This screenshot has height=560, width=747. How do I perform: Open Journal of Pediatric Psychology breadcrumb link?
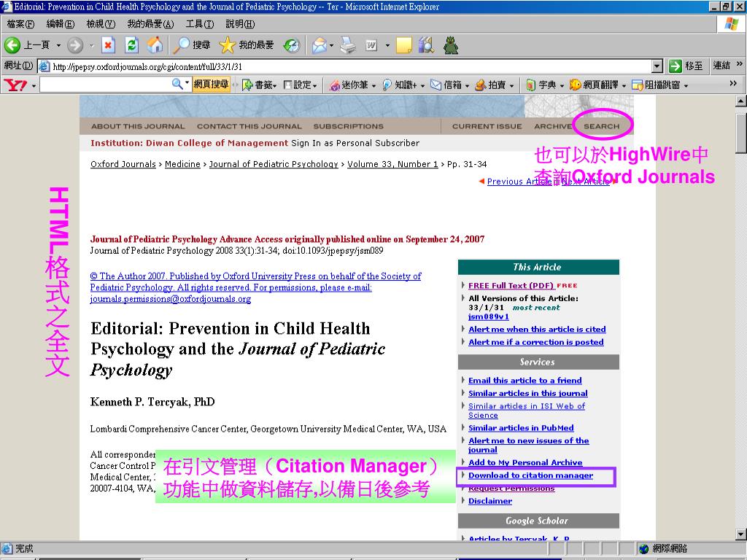click(274, 164)
